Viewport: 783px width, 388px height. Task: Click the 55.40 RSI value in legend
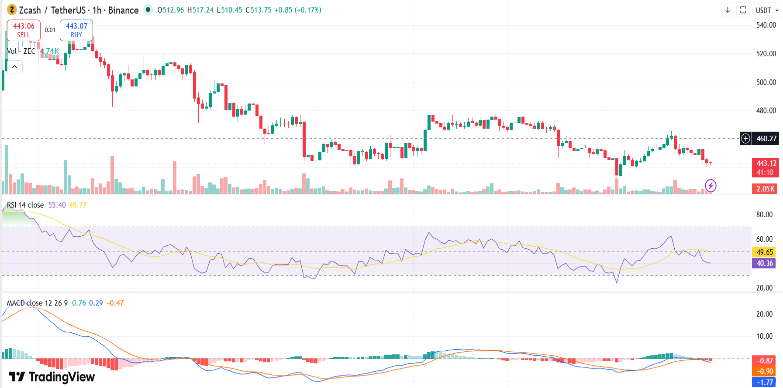click(57, 205)
